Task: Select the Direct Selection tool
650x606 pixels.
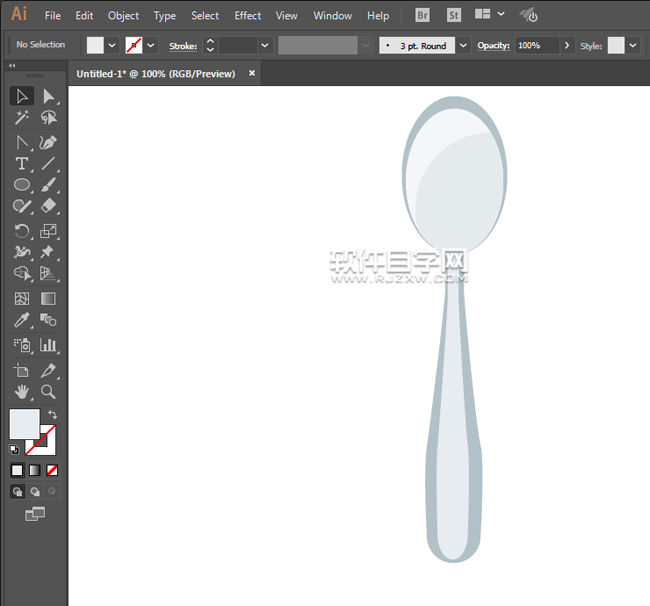Action: [x=48, y=96]
